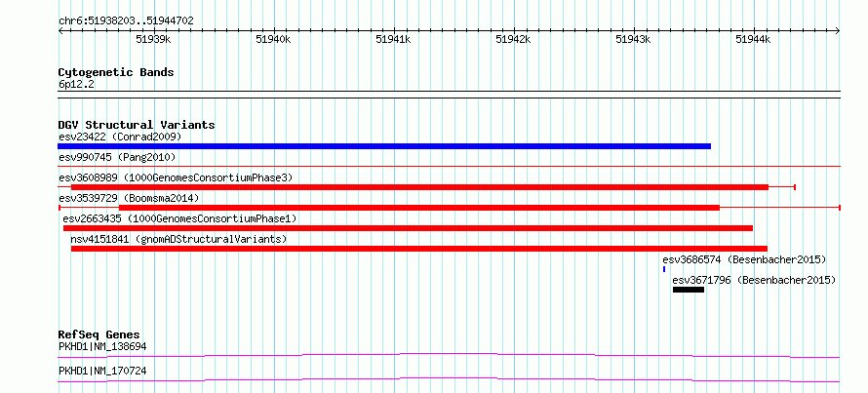Image resolution: width=868 pixels, height=393 pixels.
Task: Select the esv3608989 red variant bar
Action: [x=419, y=187]
